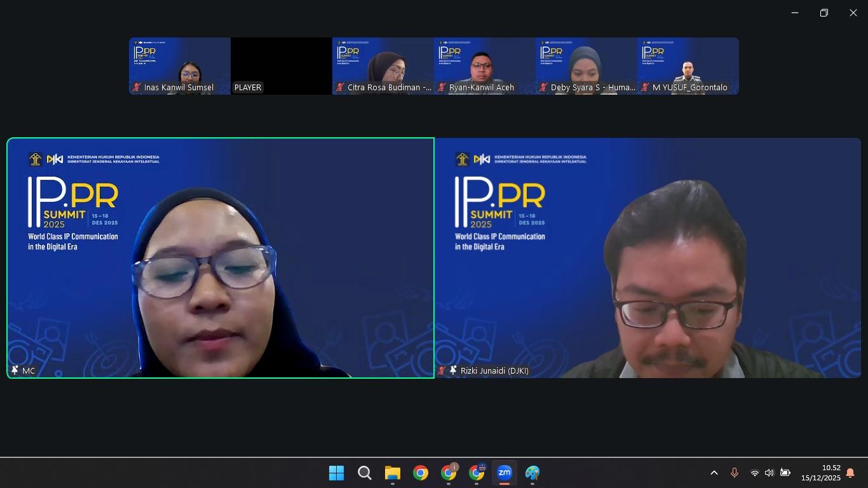The width and height of the screenshot is (868, 488).
Task: Open the clock and date calendar
Action: point(821,473)
